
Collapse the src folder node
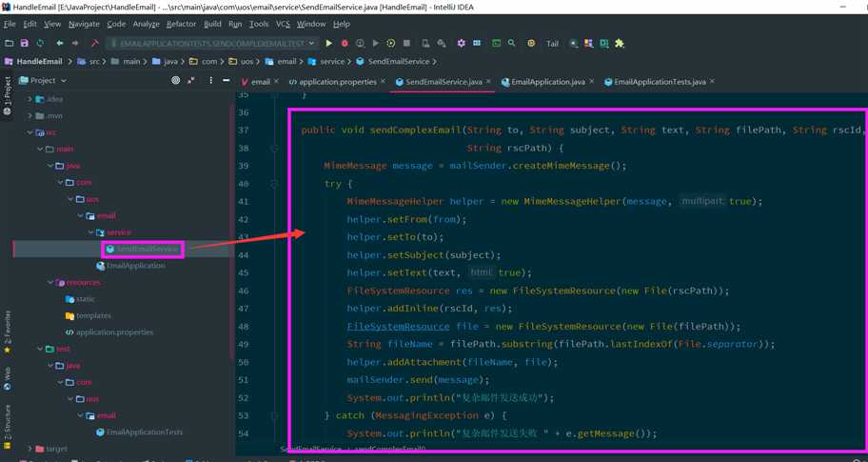click(30, 131)
